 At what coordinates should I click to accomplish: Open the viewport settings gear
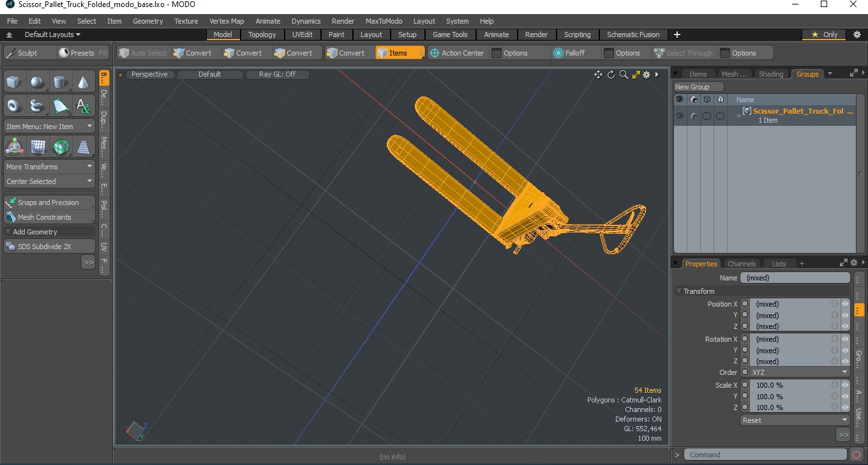(x=647, y=75)
